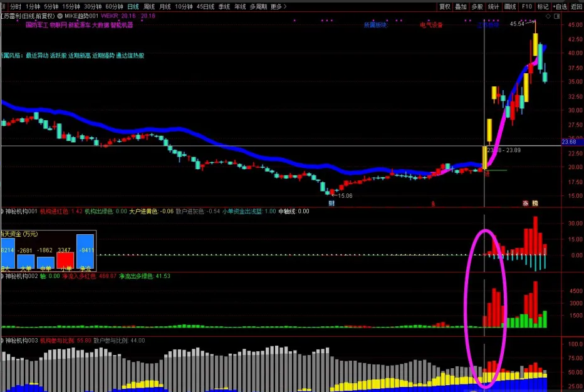Click the gear icon beside 神秘机构003
Viewport: 584px width, 392px height.
[x=2, y=340]
